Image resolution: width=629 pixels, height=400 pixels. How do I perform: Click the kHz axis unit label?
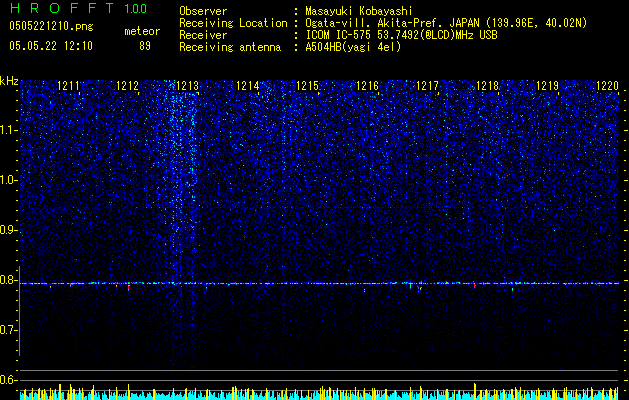pos(9,81)
